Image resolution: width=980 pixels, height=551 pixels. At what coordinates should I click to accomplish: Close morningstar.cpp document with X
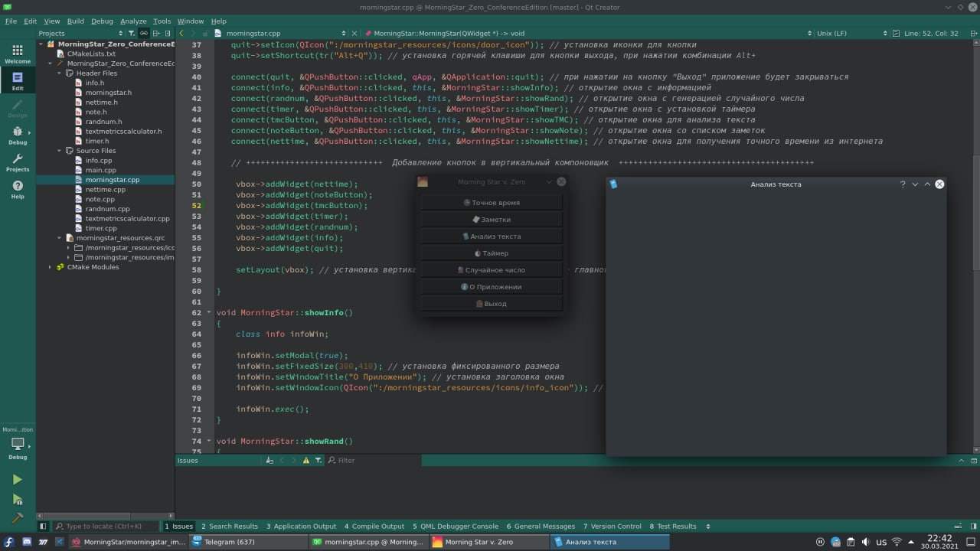354,34
